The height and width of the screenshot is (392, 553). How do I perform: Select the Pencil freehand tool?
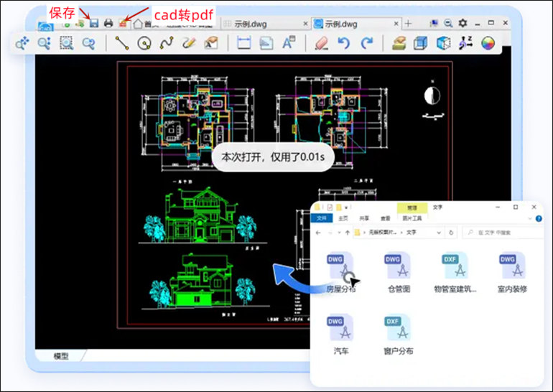pyautogui.click(x=189, y=43)
